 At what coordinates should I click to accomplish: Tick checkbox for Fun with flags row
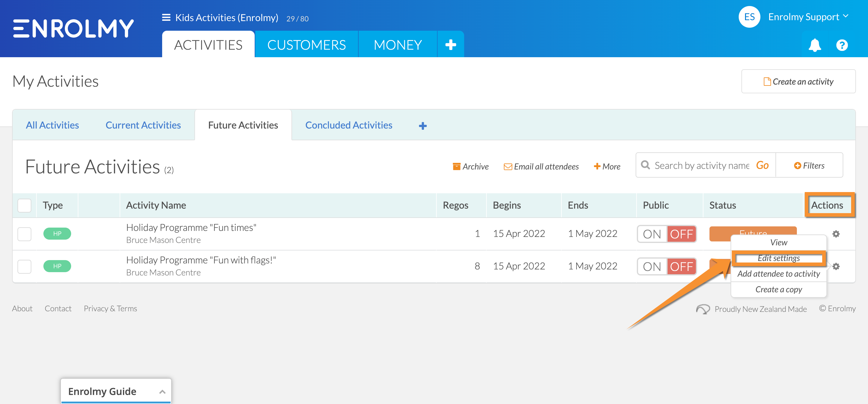(24, 267)
